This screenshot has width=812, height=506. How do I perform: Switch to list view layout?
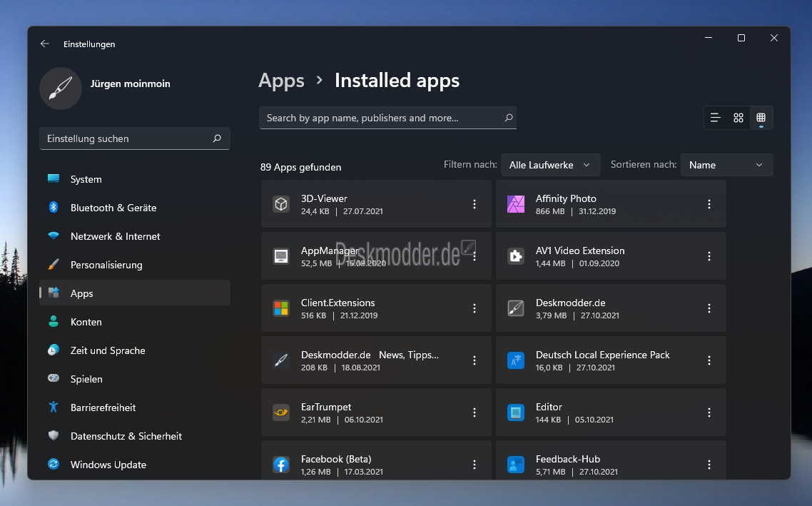click(x=716, y=118)
